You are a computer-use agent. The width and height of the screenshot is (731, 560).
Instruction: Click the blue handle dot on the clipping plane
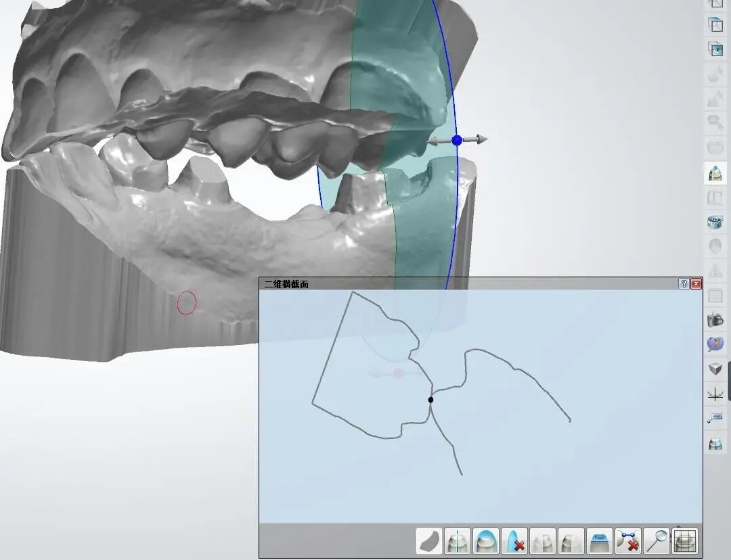(x=457, y=140)
